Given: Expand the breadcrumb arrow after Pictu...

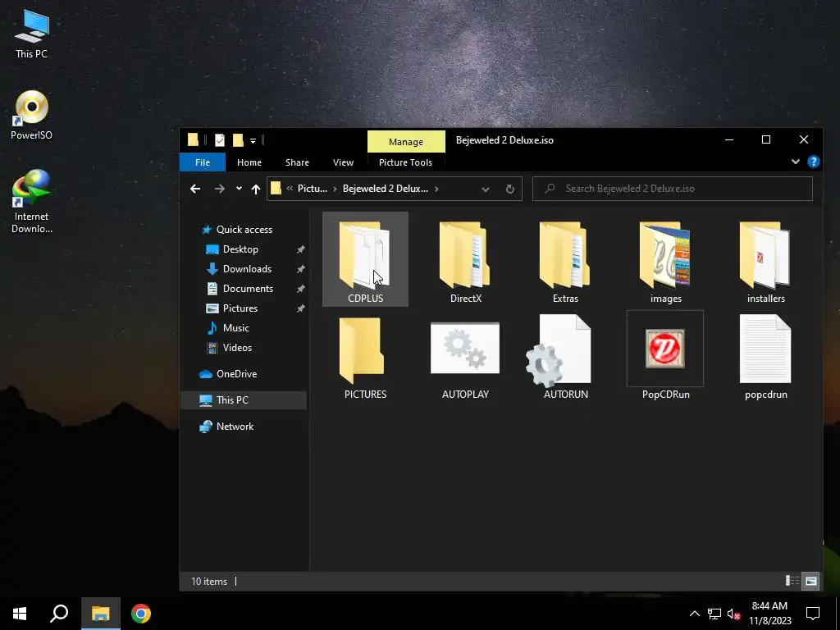Looking at the screenshot, I should coord(335,189).
